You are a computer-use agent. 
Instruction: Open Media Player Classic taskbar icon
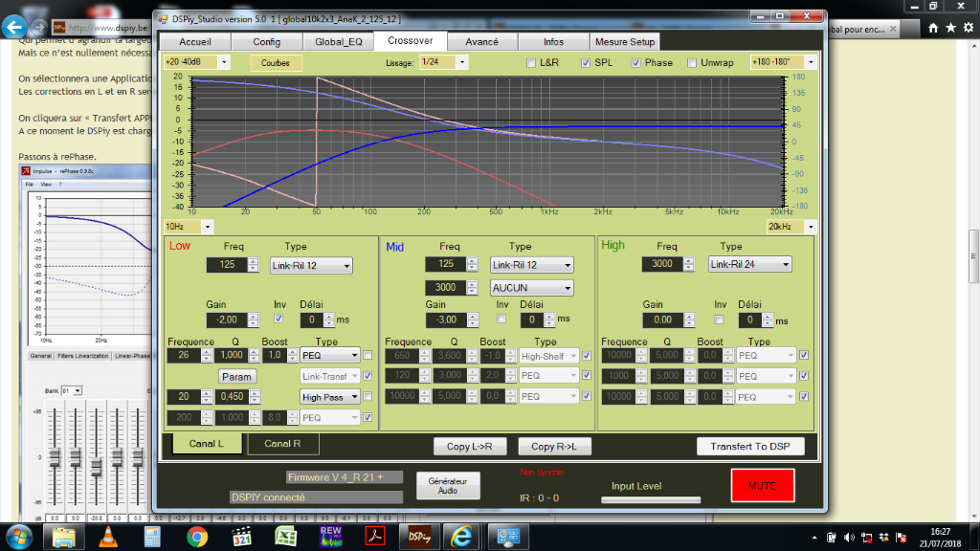pyautogui.click(x=241, y=536)
